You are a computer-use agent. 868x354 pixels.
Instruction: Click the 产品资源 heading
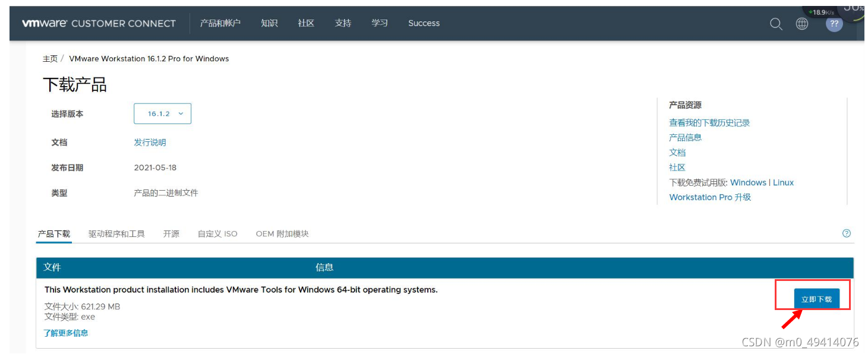pyautogui.click(x=685, y=105)
